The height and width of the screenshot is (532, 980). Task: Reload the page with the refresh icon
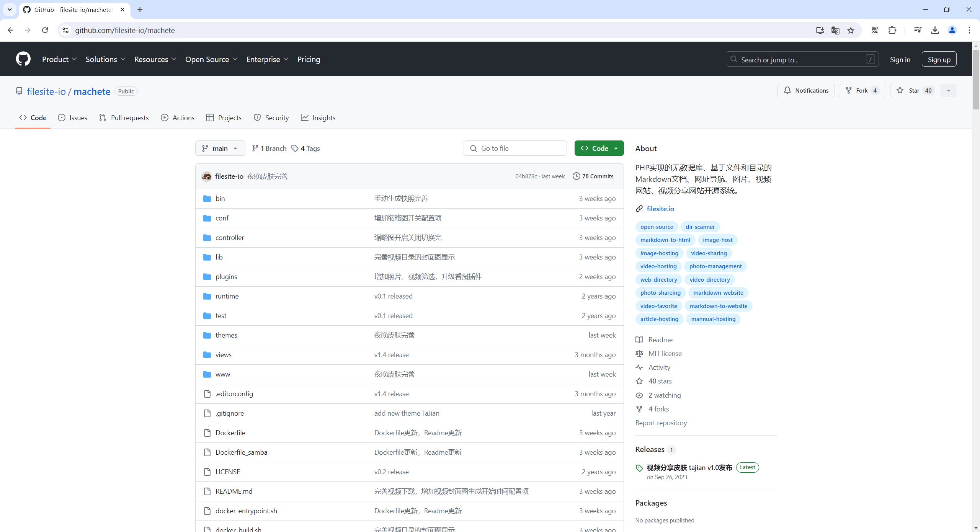tap(45, 30)
